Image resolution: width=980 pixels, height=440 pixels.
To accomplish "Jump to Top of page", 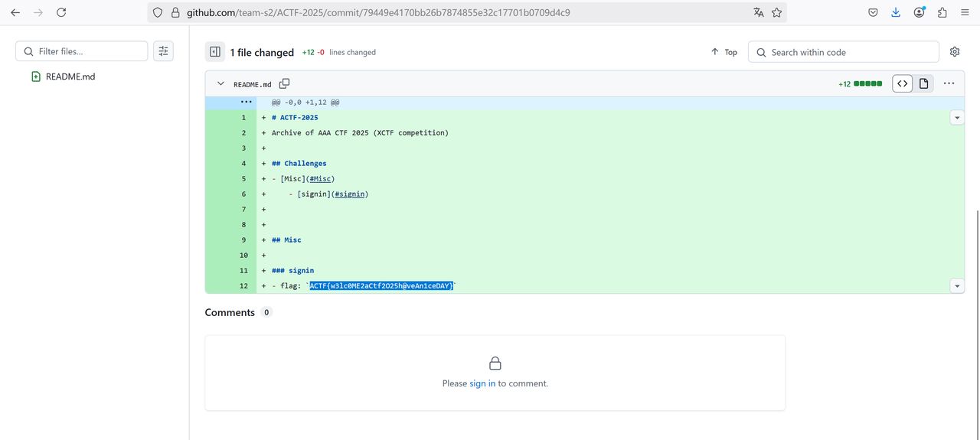I will [724, 52].
